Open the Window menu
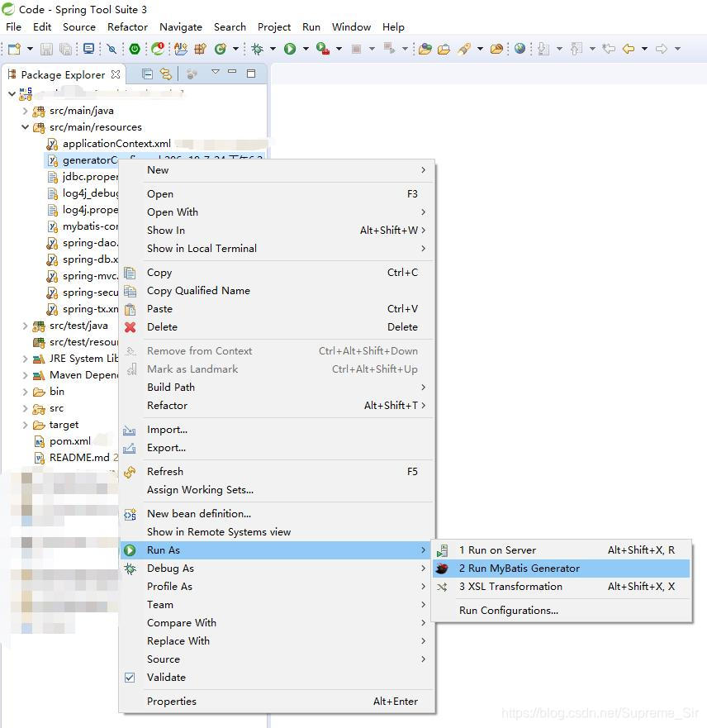The height and width of the screenshot is (728, 707). tap(351, 27)
